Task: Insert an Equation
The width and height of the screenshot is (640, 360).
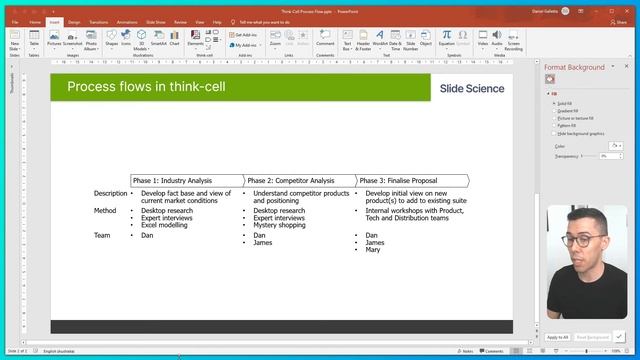Action: [x=447, y=39]
